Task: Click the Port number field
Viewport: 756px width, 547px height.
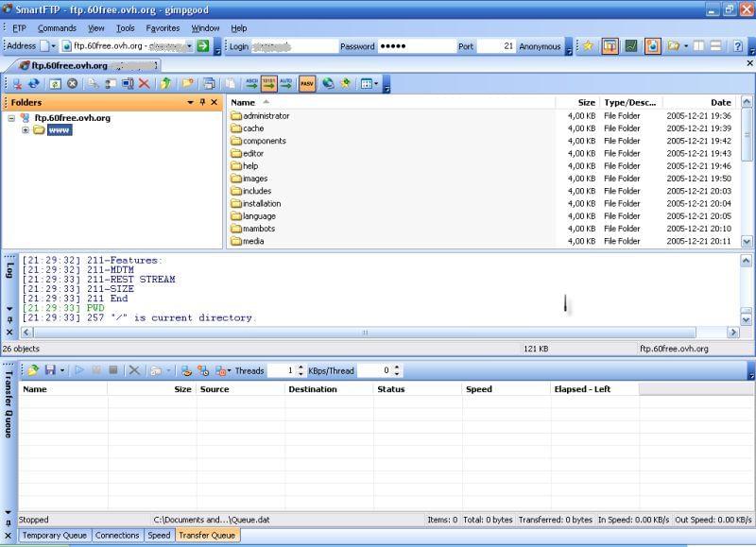Action: [x=495, y=46]
